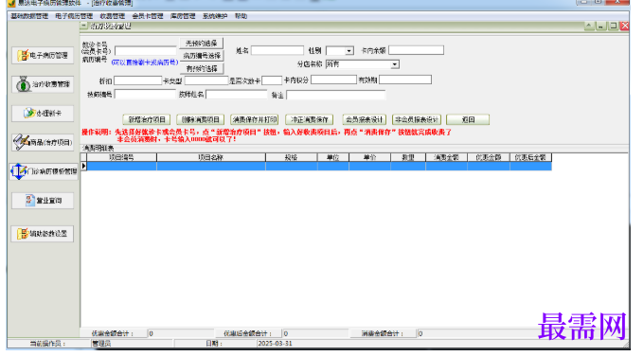Click the 单位 column header

click(x=333, y=158)
